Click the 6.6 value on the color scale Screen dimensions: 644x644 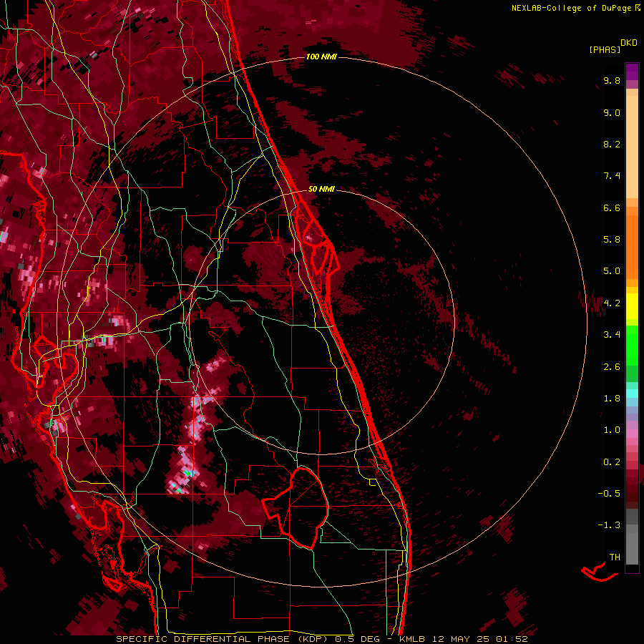pyautogui.click(x=612, y=208)
